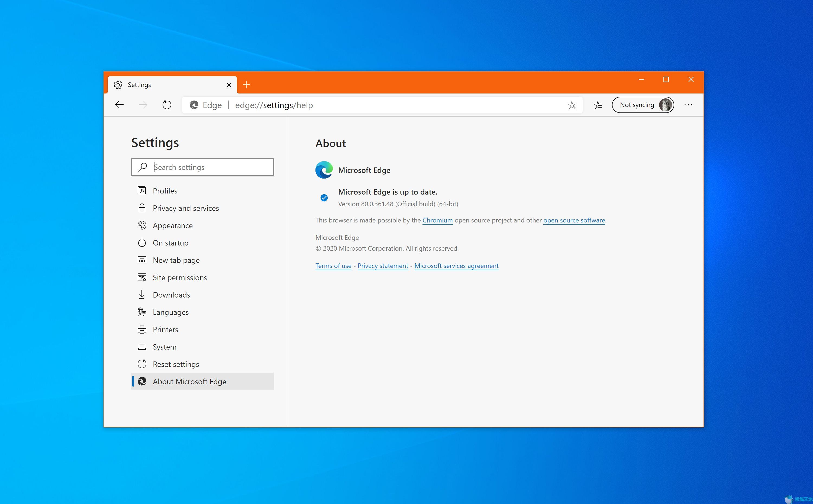Add this page to favorites star

pos(572,105)
